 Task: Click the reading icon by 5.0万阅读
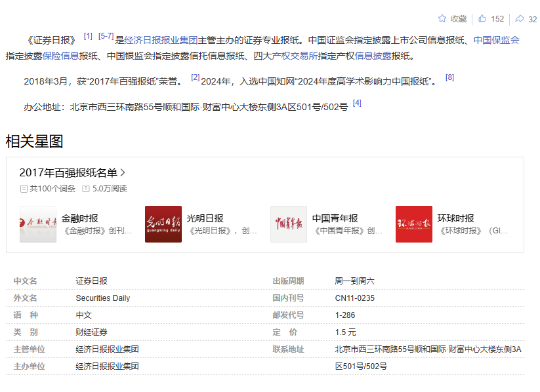coord(86,189)
